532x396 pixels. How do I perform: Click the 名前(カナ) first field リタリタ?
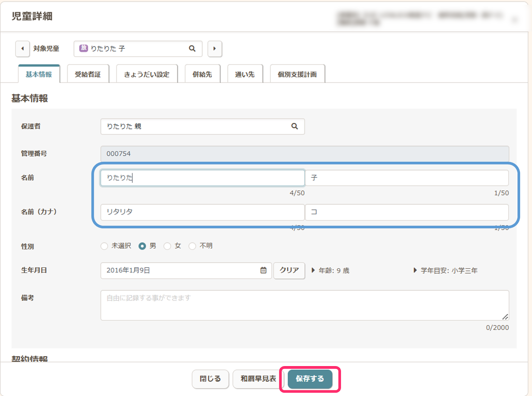(202, 212)
